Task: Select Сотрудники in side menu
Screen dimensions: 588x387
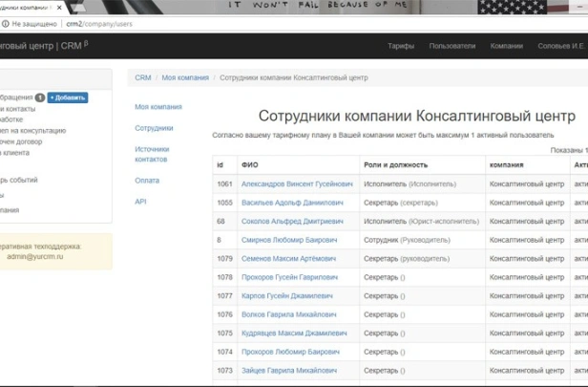Action: 154,127
